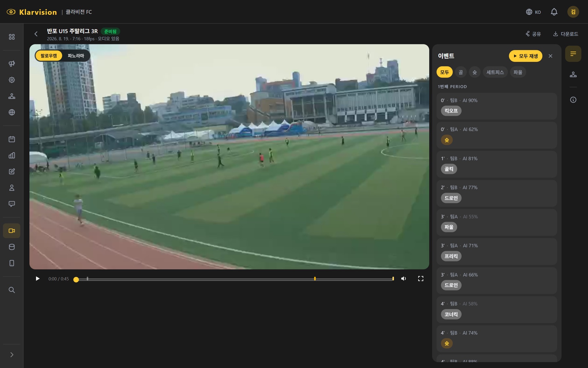Jump to the middle yellow timeline marker
This screenshot has width=588, height=368.
315,279
